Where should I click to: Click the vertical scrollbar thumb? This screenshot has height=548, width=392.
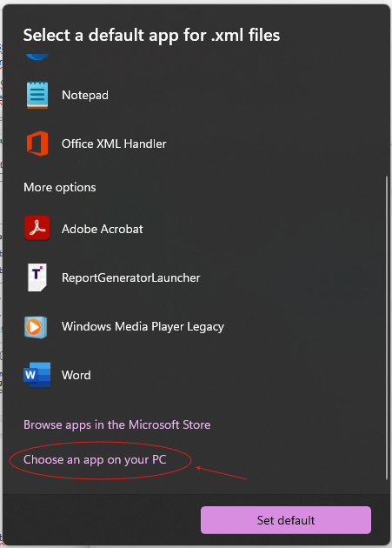(x=387, y=328)
